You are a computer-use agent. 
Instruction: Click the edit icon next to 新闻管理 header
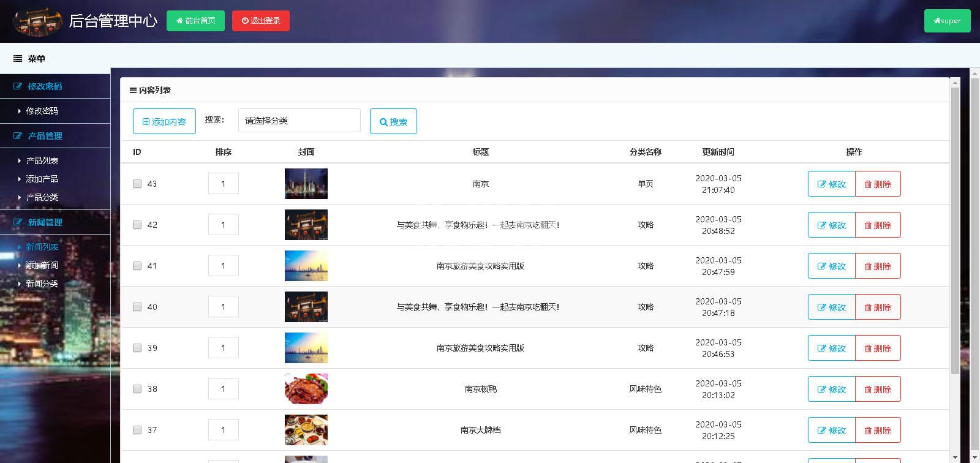[x=18, y=222]
